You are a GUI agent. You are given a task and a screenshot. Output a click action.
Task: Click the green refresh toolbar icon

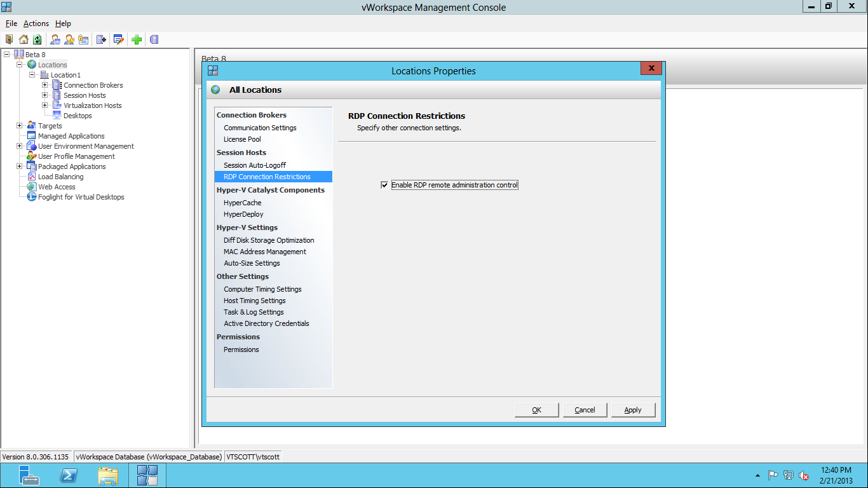click(x=37, y=39)
